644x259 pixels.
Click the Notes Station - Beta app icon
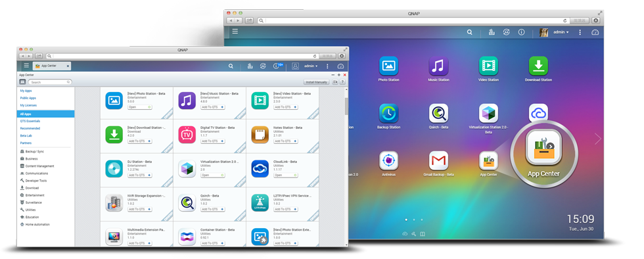click(260, 135)
